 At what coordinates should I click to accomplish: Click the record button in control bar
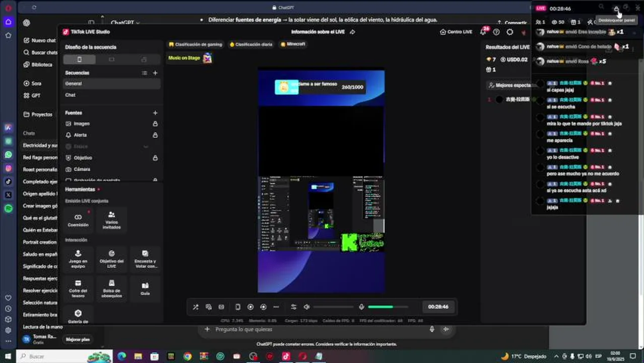[250, 307]
